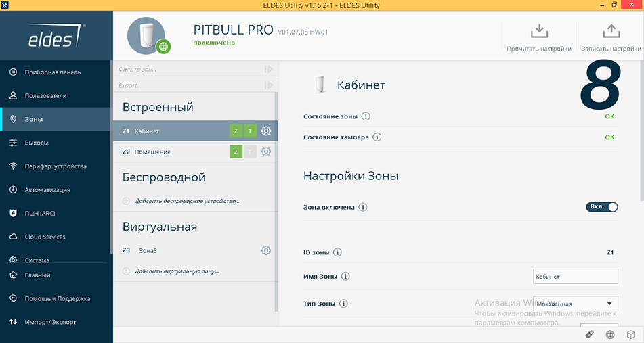Click info icon next to Состояние зоны
The width and height of the screenshot is (644, 343).
pos(366,116)
